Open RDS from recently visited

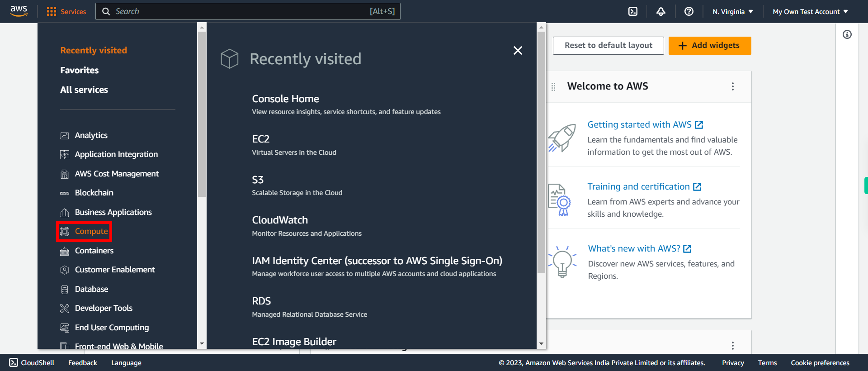(261, 301)
